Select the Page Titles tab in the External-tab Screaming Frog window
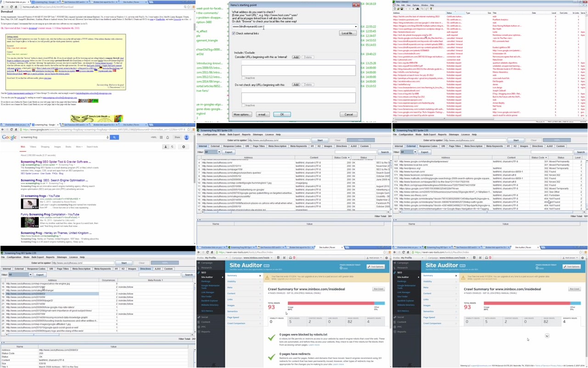The width and height of the screenshot is (588, 368). pos(455,146)
